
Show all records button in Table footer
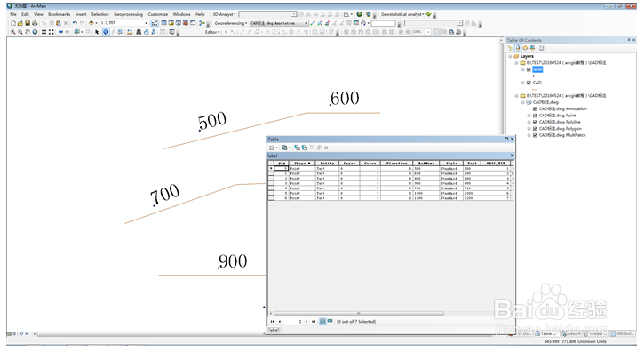click(322, 321)
